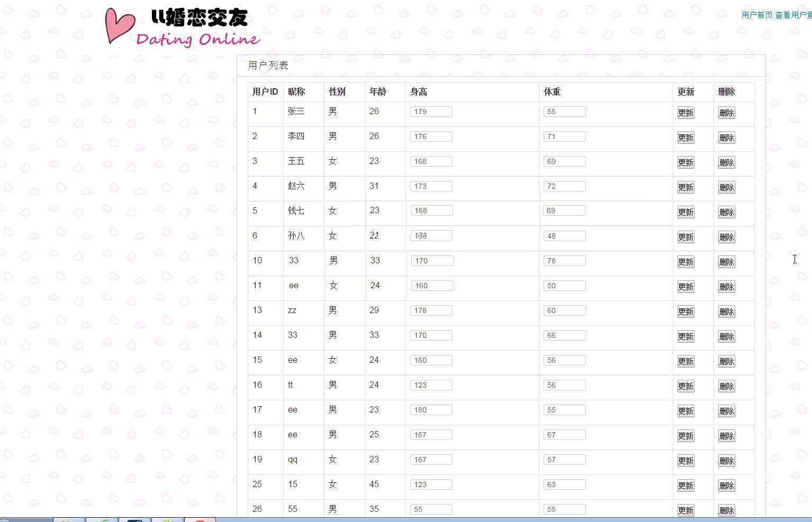Update the zz user row
The image size is (812, 522).
click(x=685, y=312)
